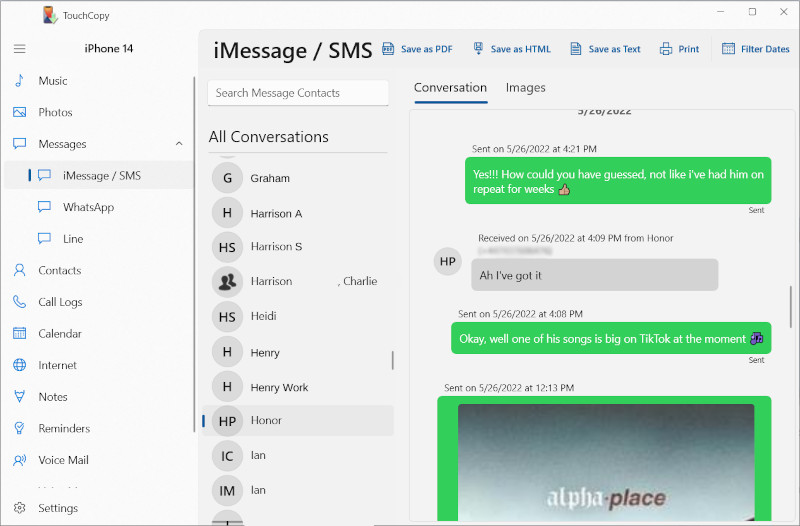The height and width of the screenshot is (526, 800).
Task: Open the Photos section
Action: pos(97,112)
